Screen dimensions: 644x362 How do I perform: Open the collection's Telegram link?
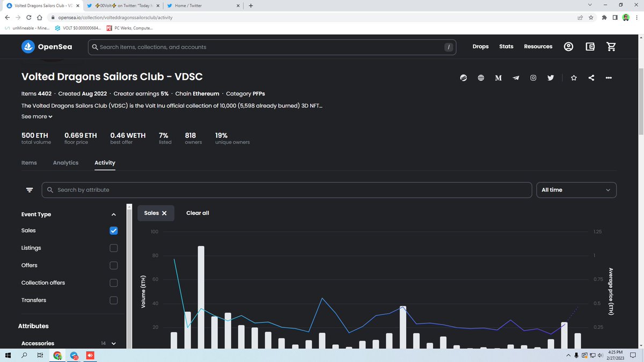pos(516,78)
